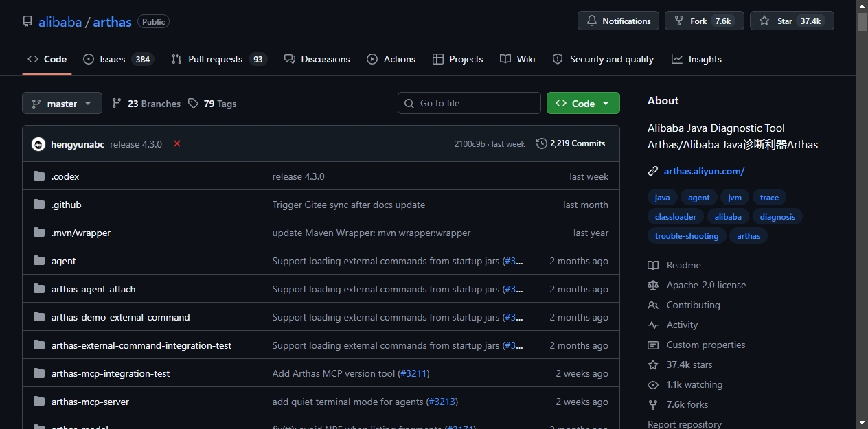Click the history clock icon beside 2,219 Commits
The width and height of the screenshot is (868, 429).
542,143
